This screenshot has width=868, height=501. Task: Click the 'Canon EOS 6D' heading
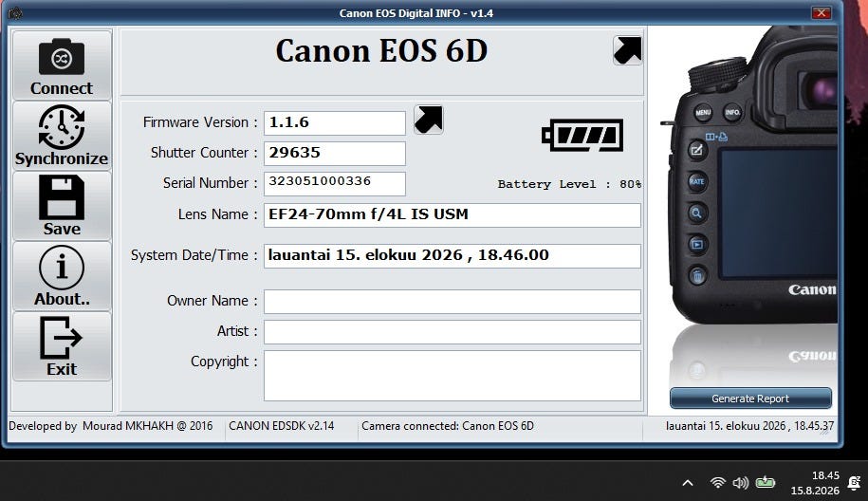click(382, 51)
